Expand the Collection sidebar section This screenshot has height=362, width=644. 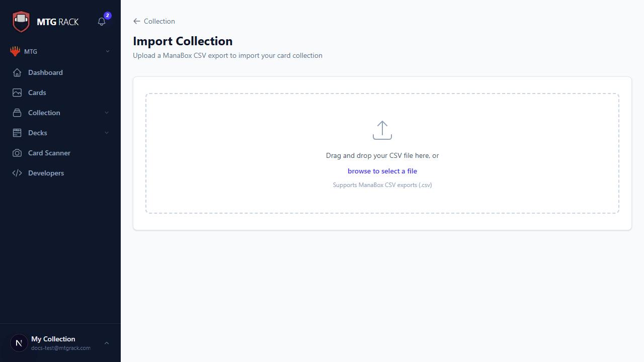pos(107,113)
